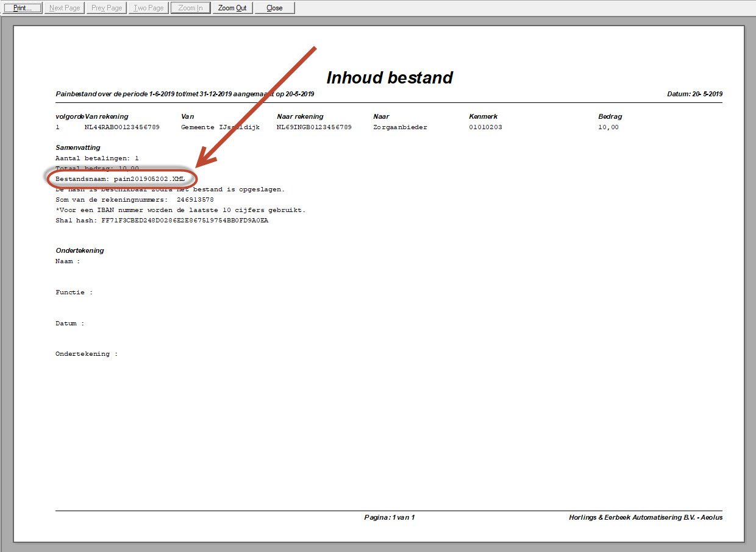The image size is (756, 552).
Task: Click the Kenmerk value 01010203
Action: tap(485, 127)
